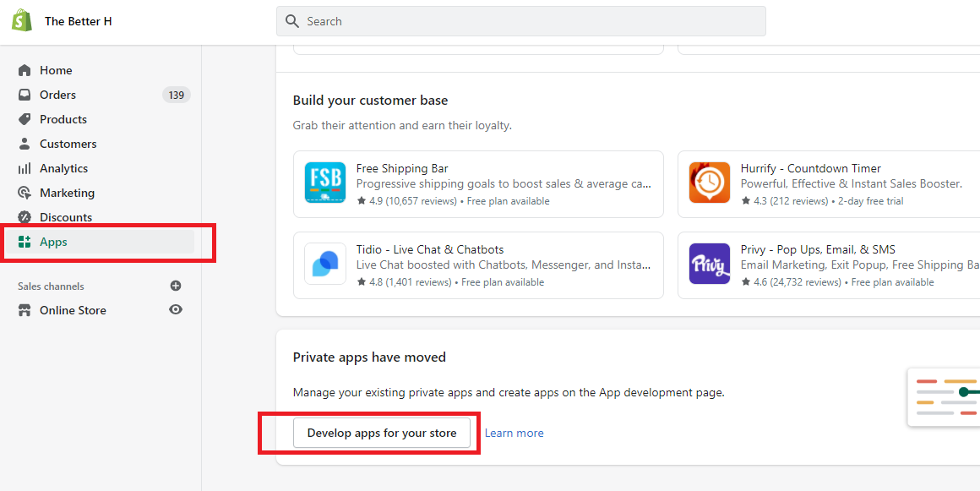
Task: Follow the Learn more link
Action: [x=514, y=433]
